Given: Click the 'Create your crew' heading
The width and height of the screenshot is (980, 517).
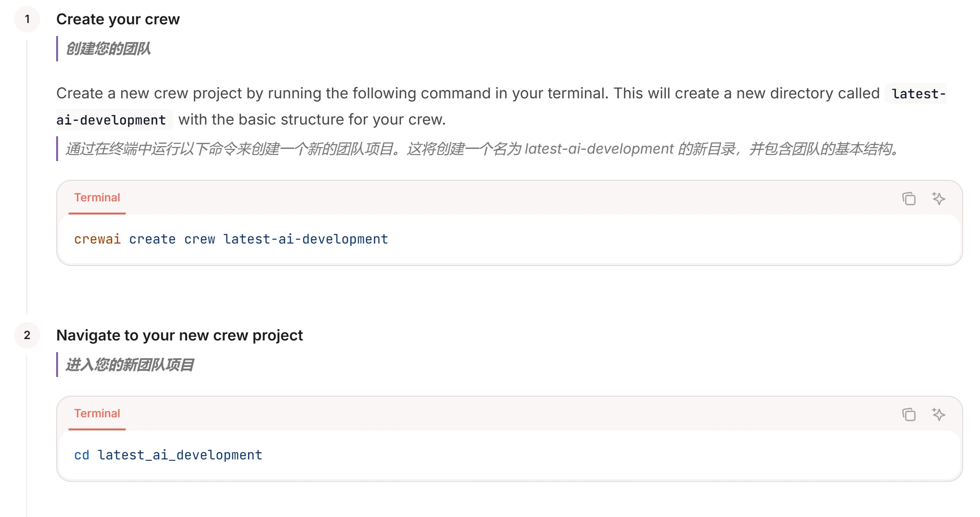Looking at the screenshot, I should (x=118, y=19).
